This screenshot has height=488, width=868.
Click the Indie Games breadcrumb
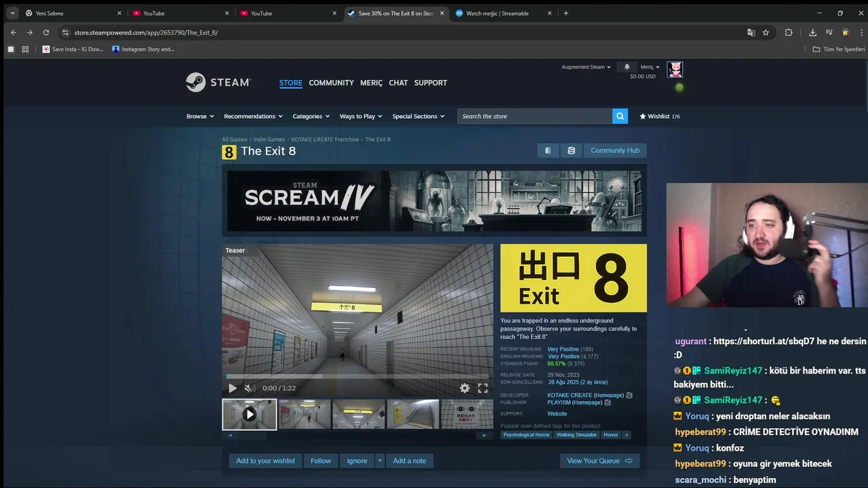(x=269, y=139)
